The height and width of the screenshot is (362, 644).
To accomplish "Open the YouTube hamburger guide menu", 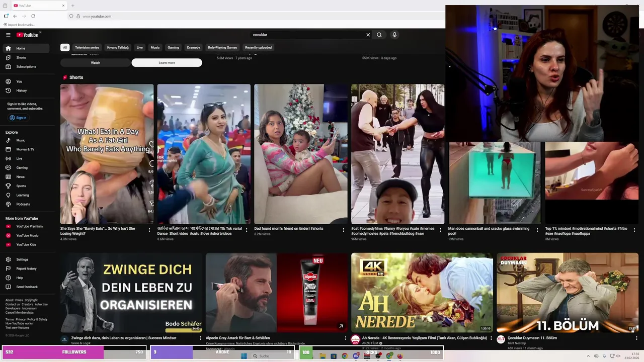I will coord(8,35).
